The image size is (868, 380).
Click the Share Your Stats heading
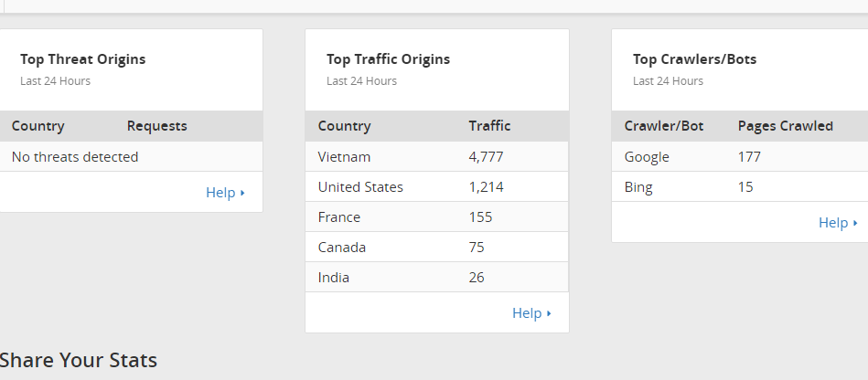pyautogui.click(x=78, y=360)
